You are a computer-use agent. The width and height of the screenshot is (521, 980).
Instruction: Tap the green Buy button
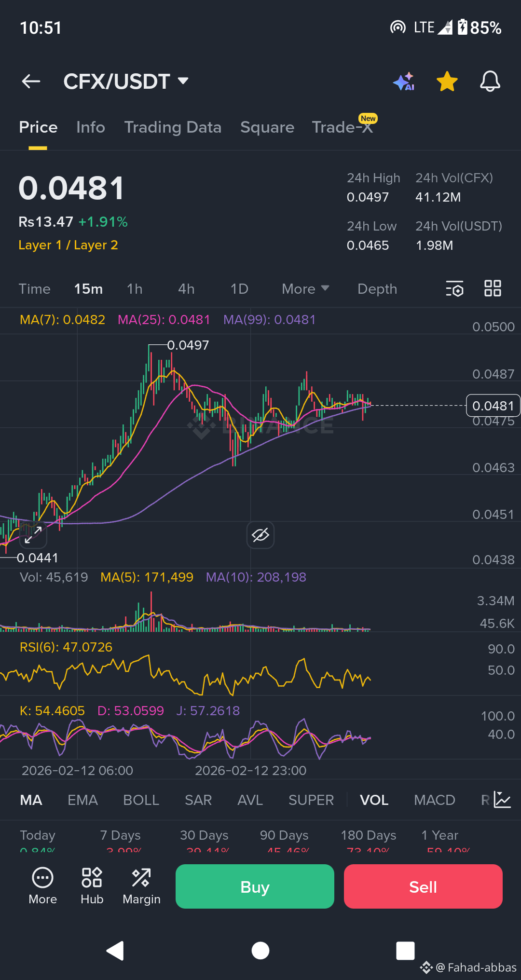pos(255,886)
